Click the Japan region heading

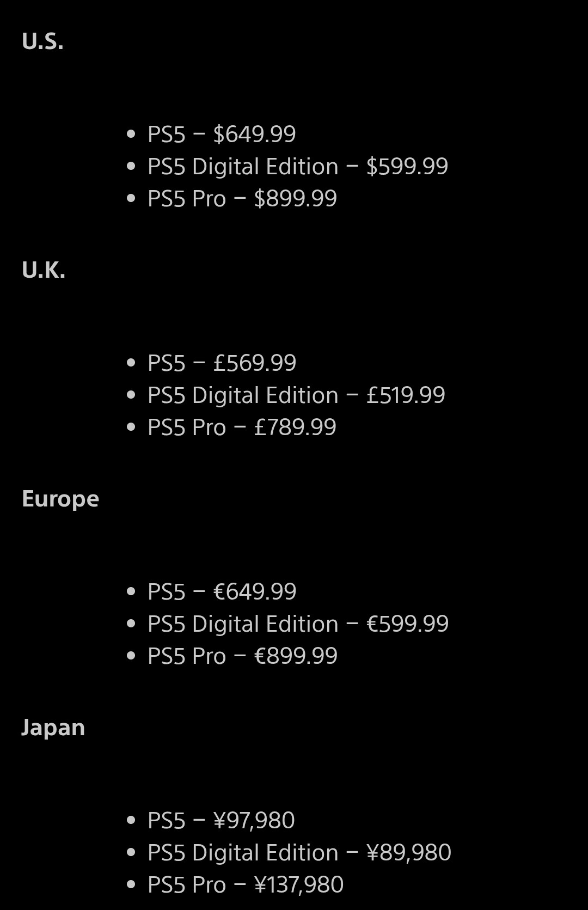coord(53,728)
